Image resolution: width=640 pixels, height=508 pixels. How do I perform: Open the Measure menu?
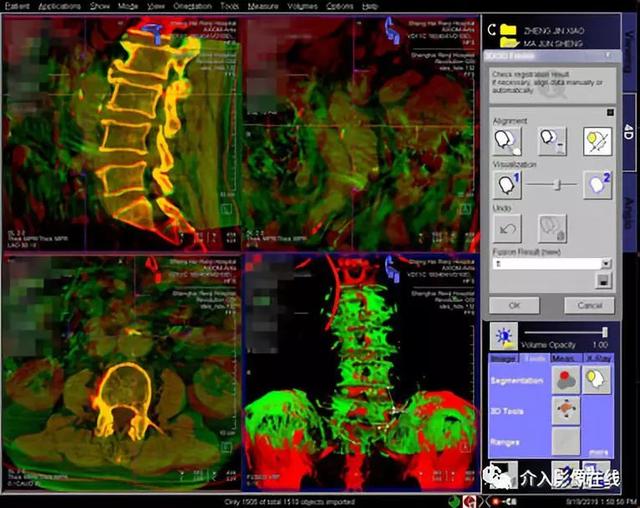pos(263,6)
